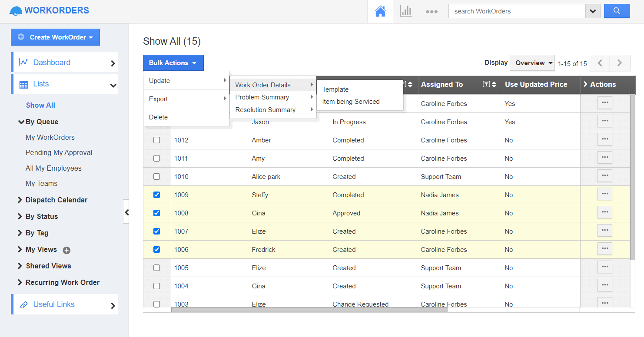Open the Home page via the home icon
This screenshot has width=644, height=337.
coord(380,11)
